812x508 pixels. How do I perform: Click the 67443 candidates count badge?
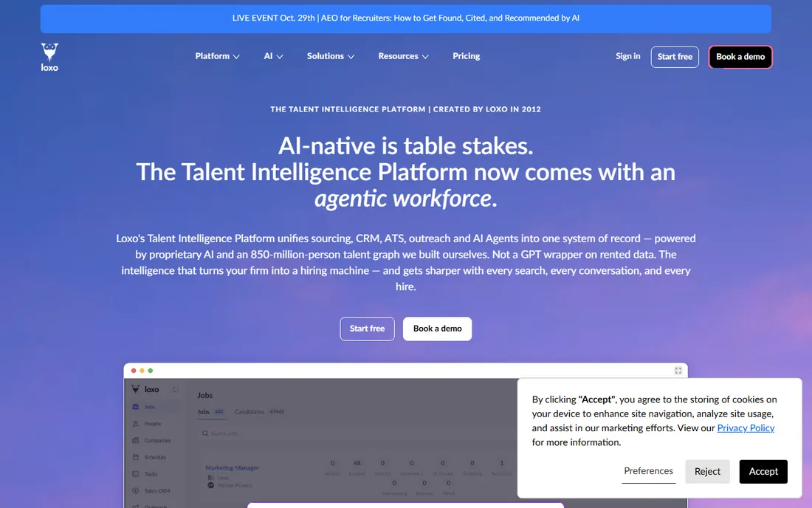pos(277,412)
